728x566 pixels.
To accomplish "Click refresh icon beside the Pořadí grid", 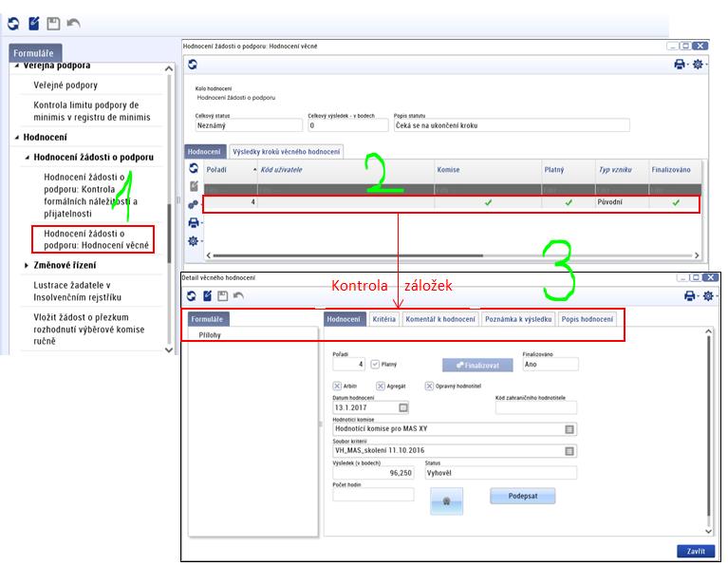I will [x=194, y=168].
